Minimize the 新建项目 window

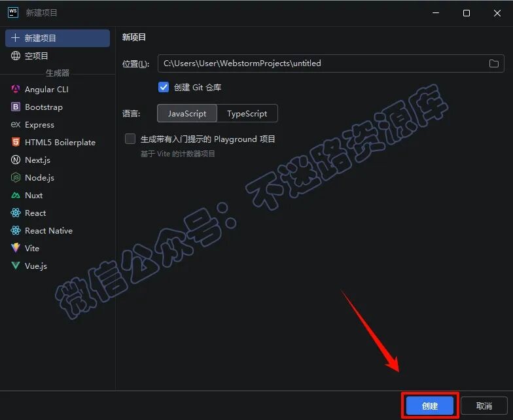tap(436, 13)
